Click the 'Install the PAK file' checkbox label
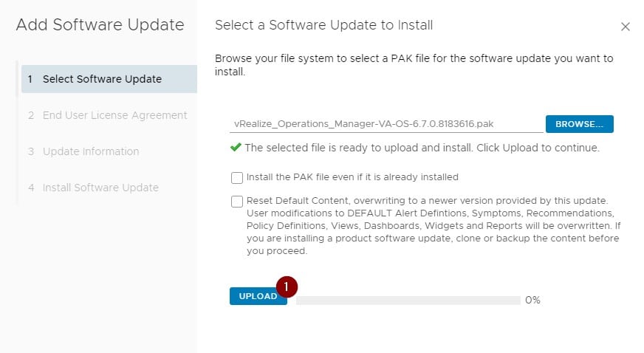This screenshot has width=644, height=353. tap(352, 177)
